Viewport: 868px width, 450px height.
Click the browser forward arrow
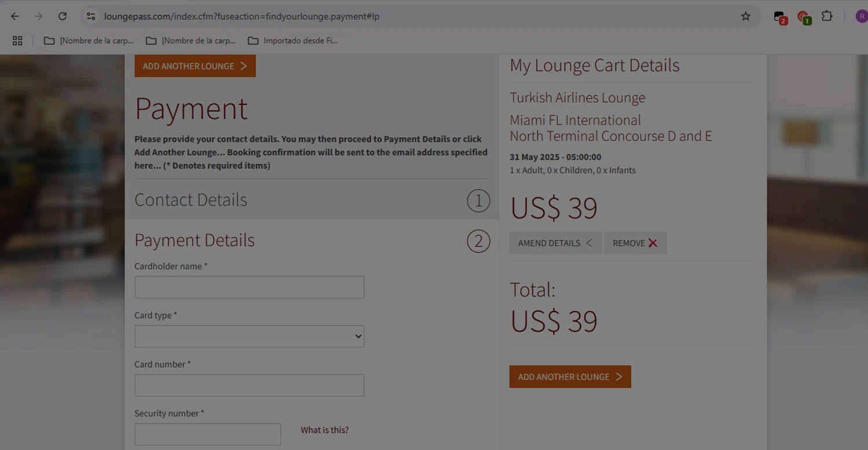[39, 16]
